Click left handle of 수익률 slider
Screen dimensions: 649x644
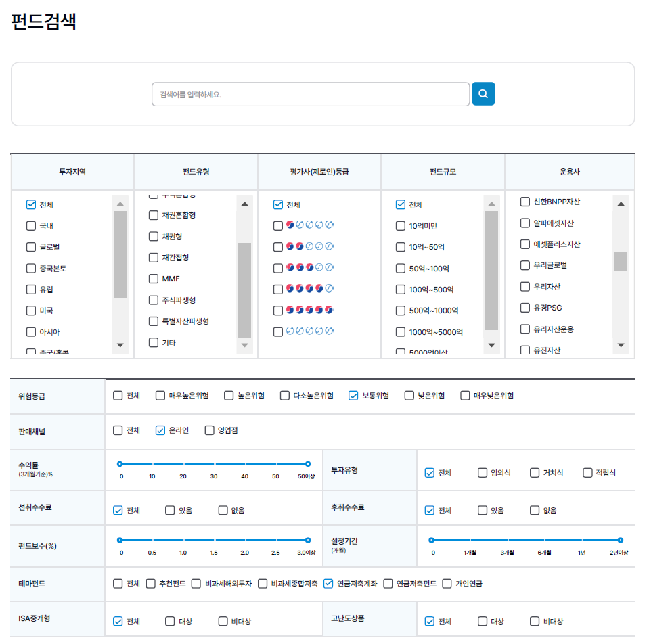(120, 464)
